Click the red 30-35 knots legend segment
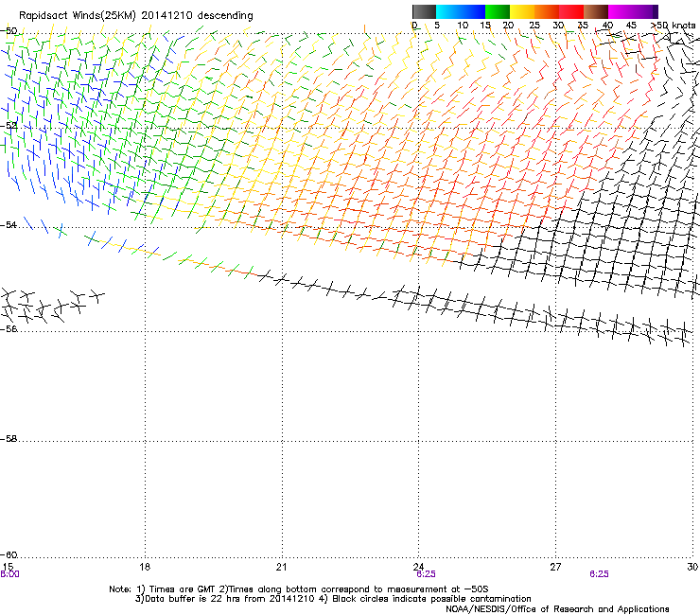This screenshot has height=615, width=700. pyautogui.click(x=571, y=11)
